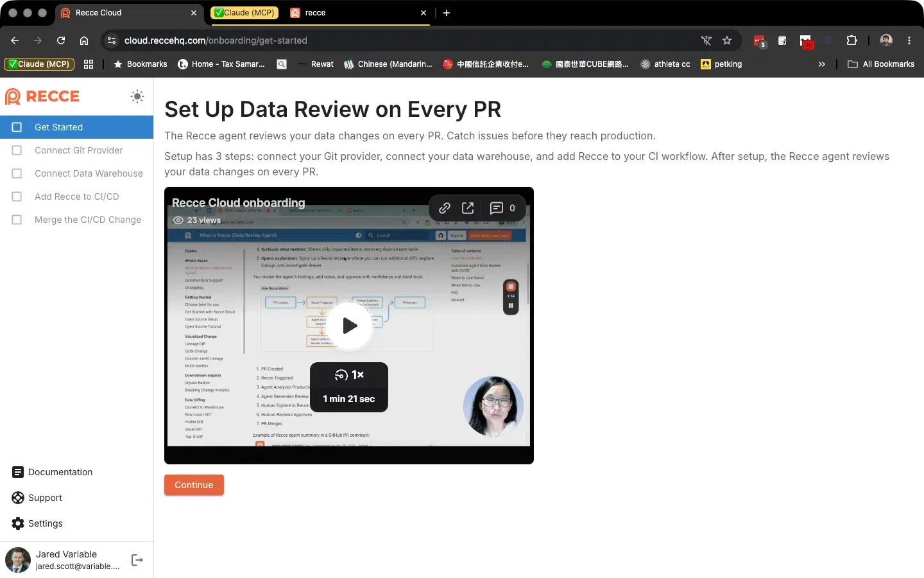Screen dimensions: 924x578
Task: Tick the Get Started step checkbox
Action: [x=17, y=127]
